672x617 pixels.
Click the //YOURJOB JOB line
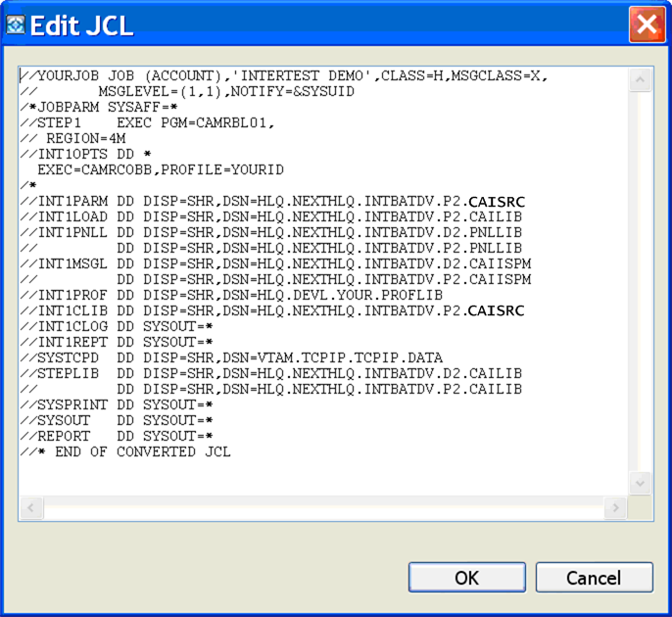click(284, 75)
